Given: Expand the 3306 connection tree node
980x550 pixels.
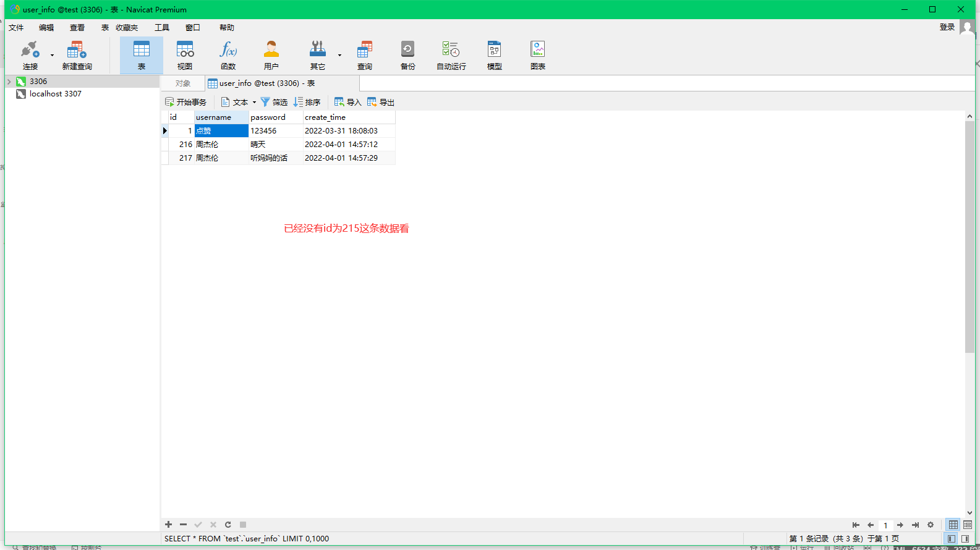Looking at the screenshot, I should click(9, 82).
